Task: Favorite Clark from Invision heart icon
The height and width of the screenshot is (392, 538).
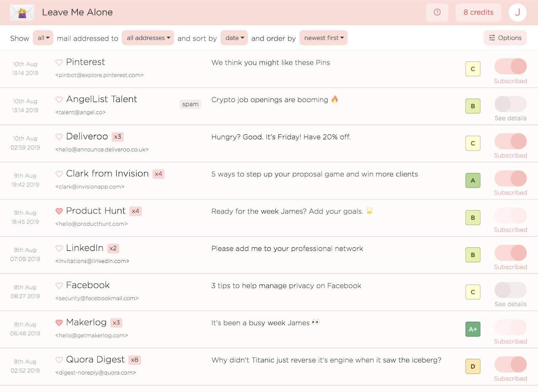Action: coord(59,174)
